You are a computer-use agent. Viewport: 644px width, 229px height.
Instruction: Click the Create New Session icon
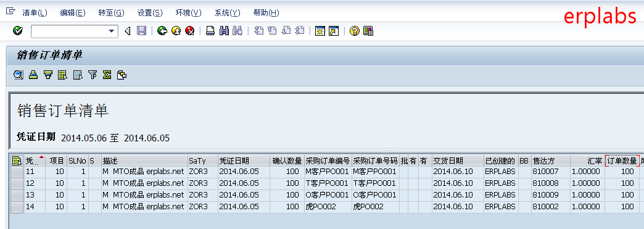tap(320, 31)
